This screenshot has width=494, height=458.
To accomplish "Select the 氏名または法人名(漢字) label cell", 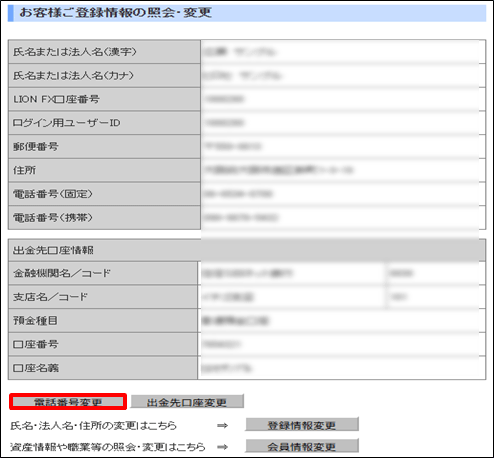I will point(104,52).
